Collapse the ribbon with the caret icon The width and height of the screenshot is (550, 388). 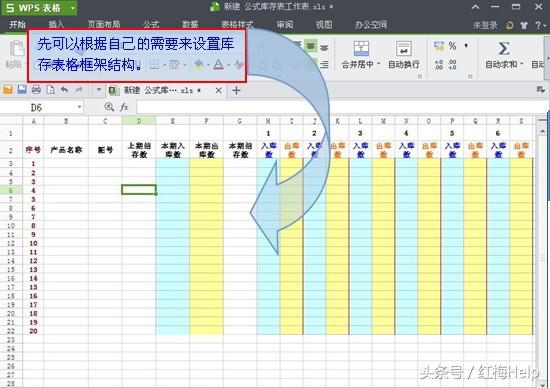475,7
